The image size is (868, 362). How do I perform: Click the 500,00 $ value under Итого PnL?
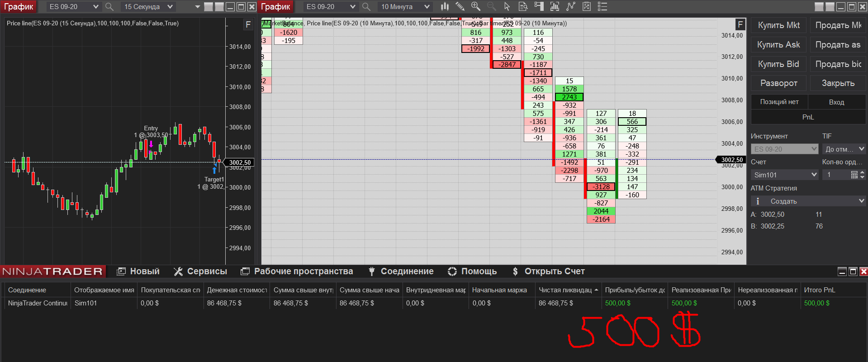tap(817, 303)
